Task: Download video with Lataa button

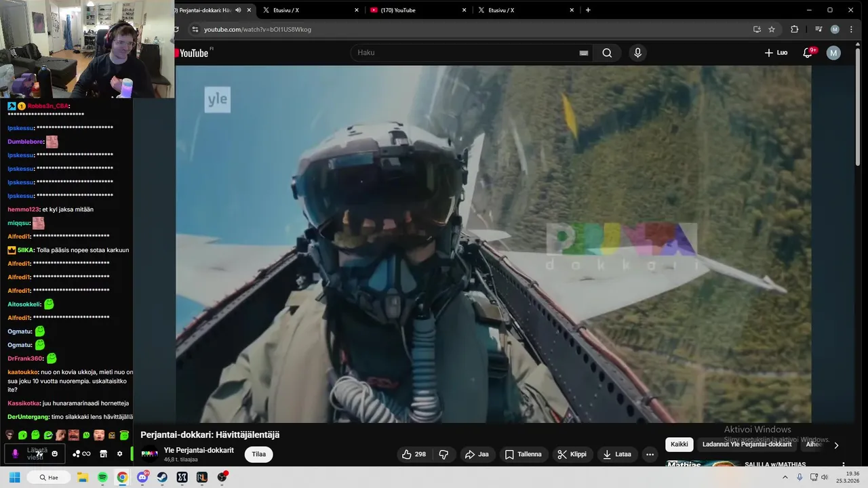Action: (617, 454)
